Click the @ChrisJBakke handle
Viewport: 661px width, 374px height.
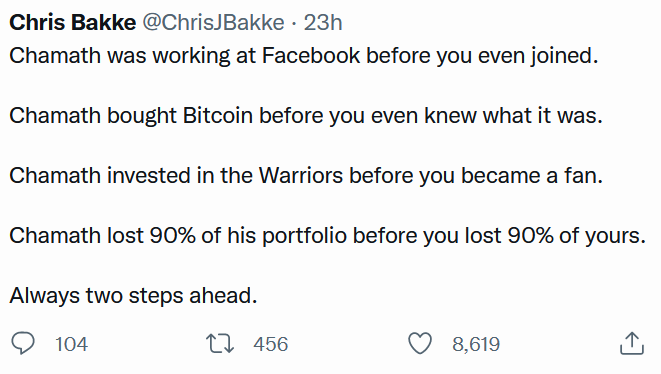coord(213,22)
